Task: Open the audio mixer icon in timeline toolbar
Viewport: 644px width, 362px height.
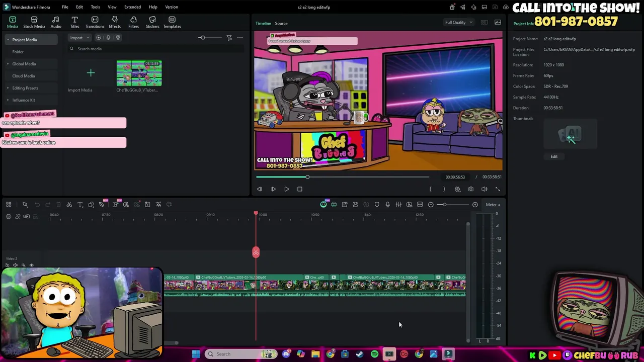Action: (398, 205)
